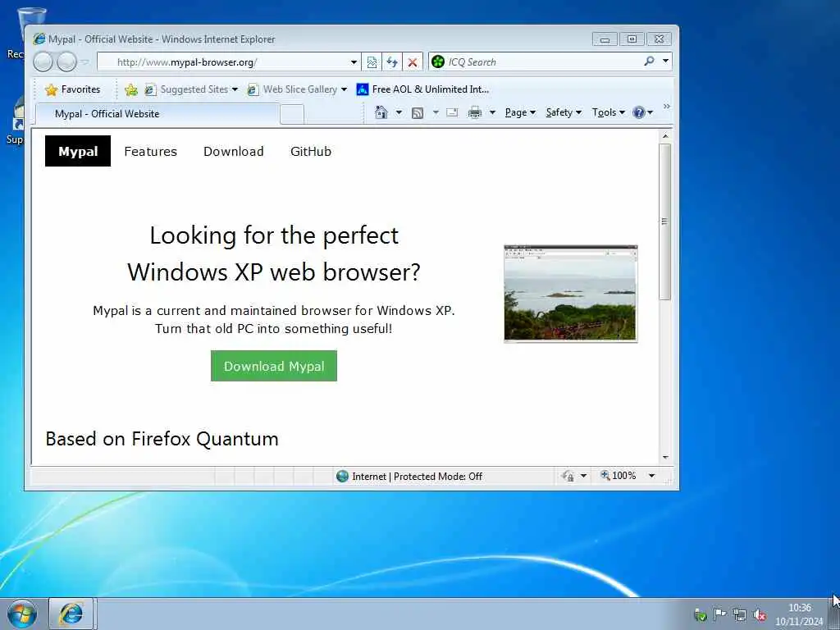Expand the Print options dropdown arrow
This screenshot has width=840, height=630.
pyautogui.click(x=492, y=112)
